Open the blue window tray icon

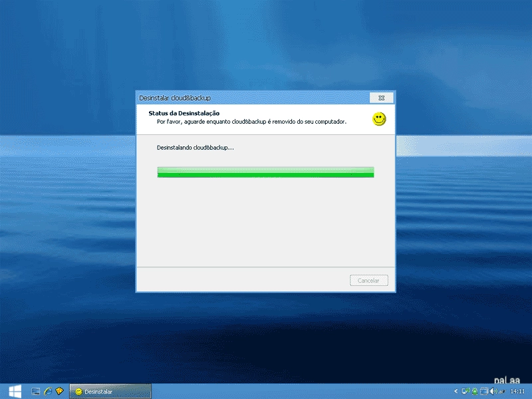tap(484, 391)
